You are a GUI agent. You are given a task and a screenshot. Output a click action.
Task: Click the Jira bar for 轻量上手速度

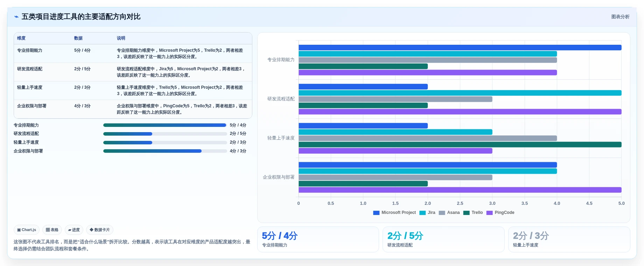[395, 132]
